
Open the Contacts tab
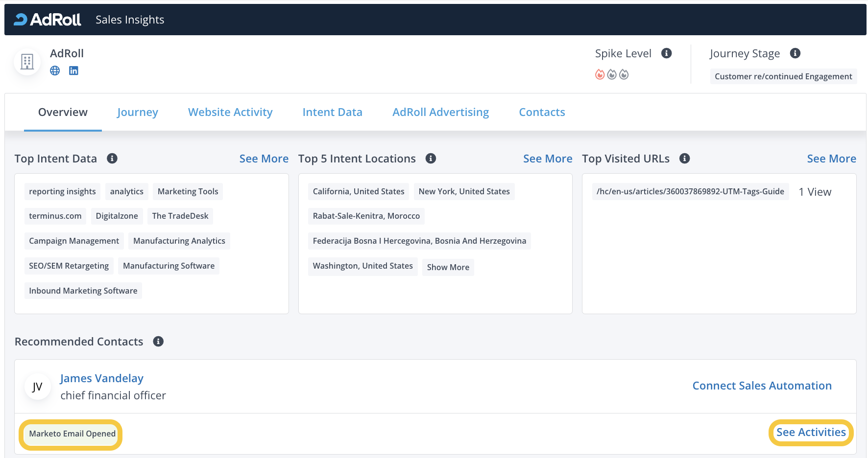point(542,112)
